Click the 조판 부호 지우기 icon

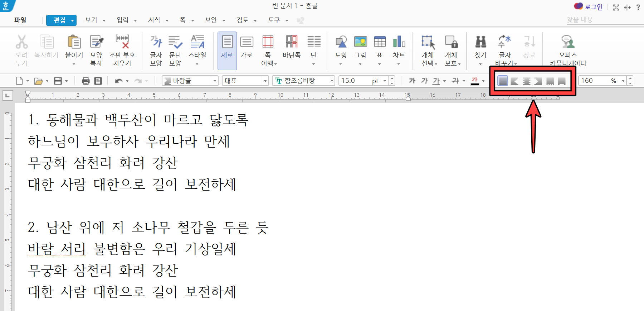(122, 42)
